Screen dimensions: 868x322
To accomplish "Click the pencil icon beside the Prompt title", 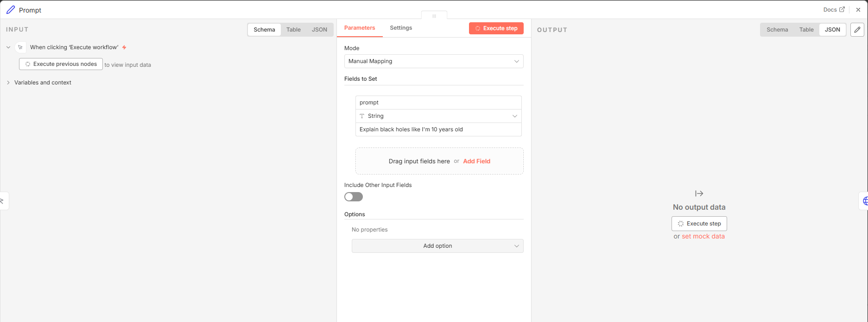I will (x=11, y=10).
